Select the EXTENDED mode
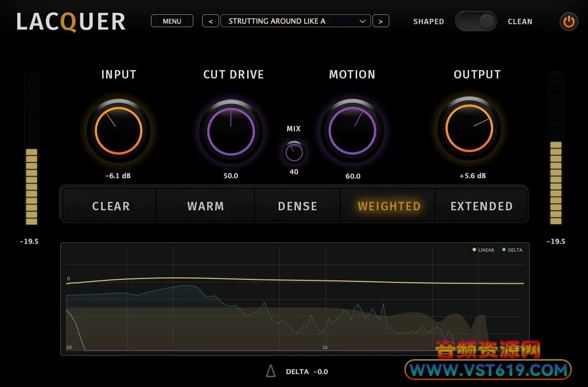 481,205
